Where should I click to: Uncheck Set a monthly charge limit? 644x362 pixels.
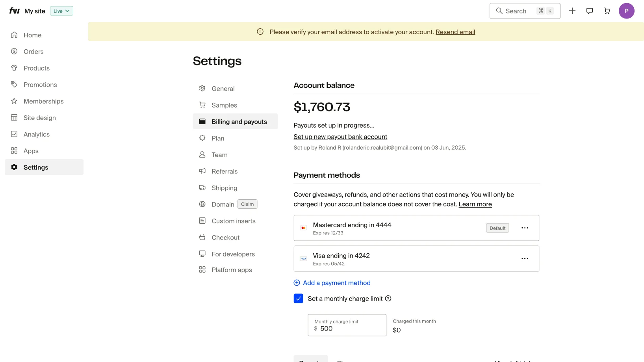(298, 299)
